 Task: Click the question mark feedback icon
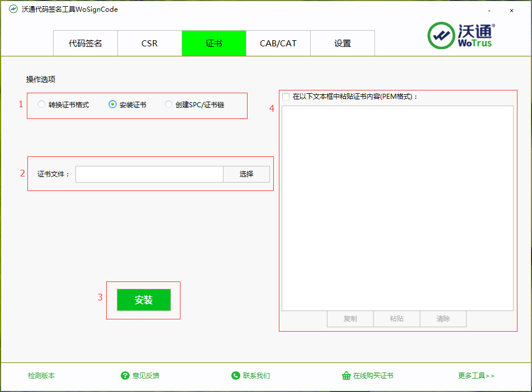[125, 376]
